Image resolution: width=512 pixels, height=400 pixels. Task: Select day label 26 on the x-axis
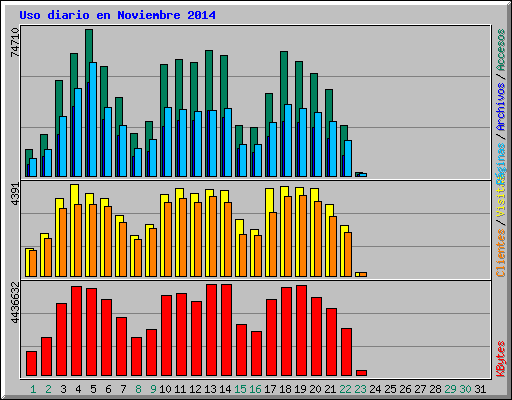click(405, 389)
